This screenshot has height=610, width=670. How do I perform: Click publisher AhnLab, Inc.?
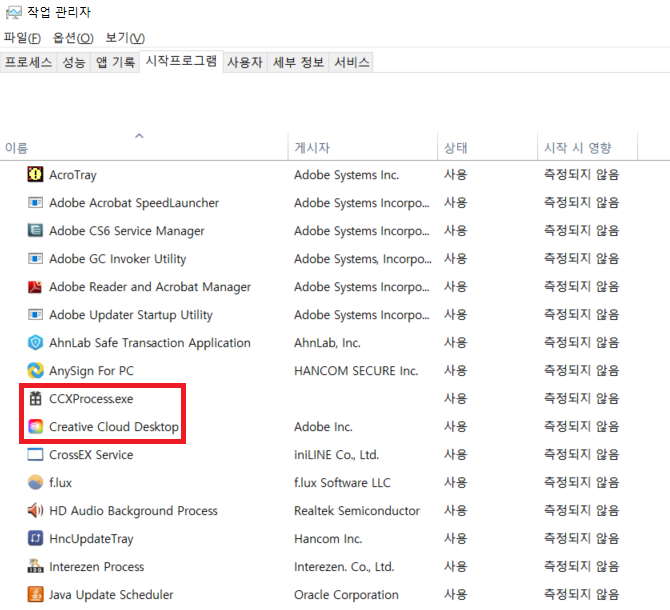(327, 343)
